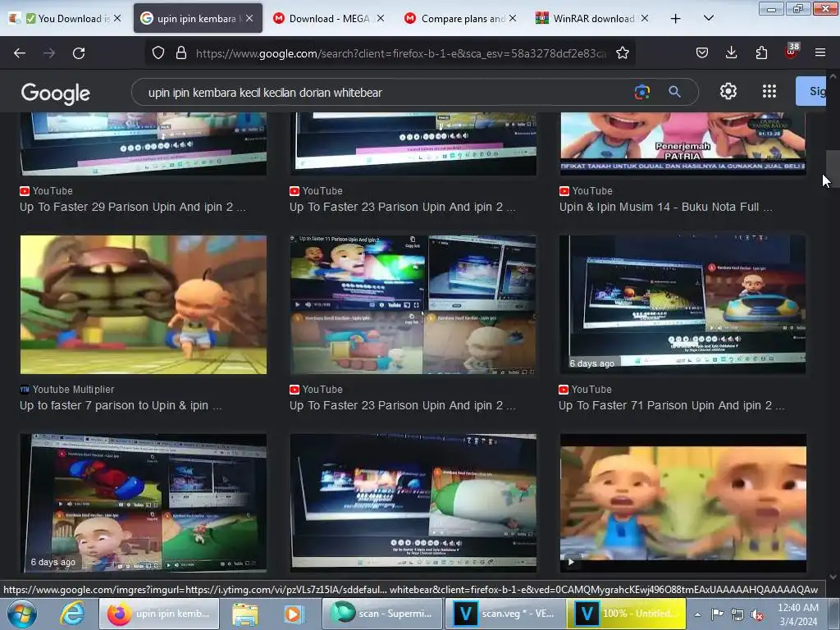Open thumbnail of Upin Ipin with frog
Screen dimensions: 840x630
(682, 503)
